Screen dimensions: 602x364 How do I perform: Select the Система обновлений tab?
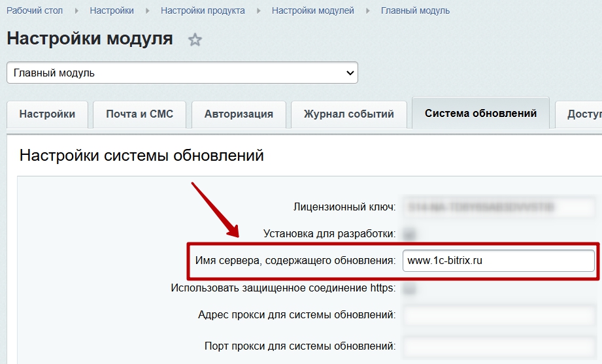(x=480, y=114)
